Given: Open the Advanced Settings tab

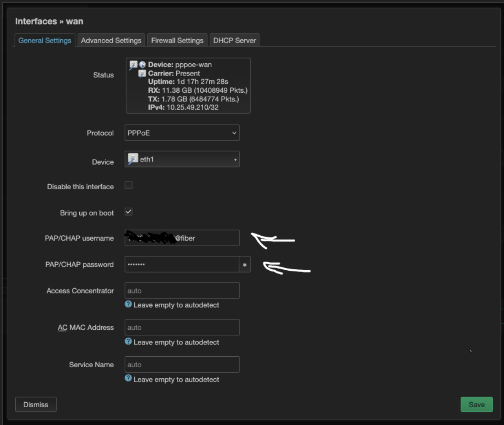Looking at the screenshot, I should click(111, 40).
